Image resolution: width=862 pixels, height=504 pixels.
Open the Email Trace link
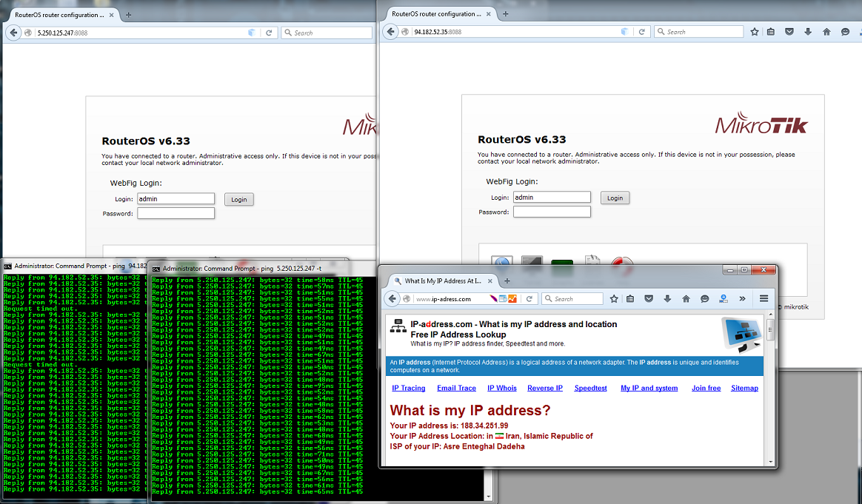(x=456, y=388)
